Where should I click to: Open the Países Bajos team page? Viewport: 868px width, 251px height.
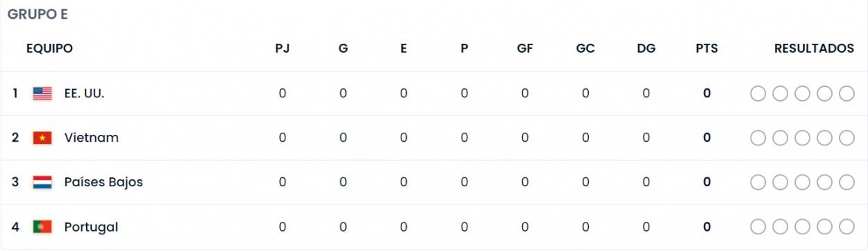click(103, 182)
